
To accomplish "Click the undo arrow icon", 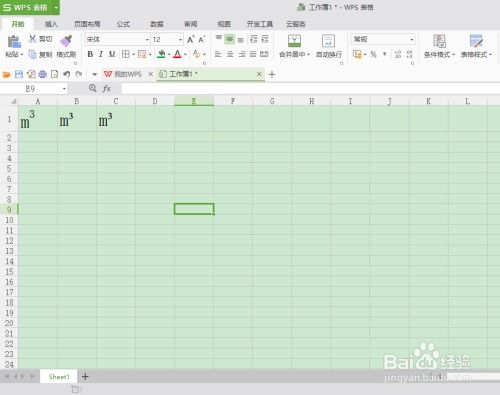I will click(x=67, y=74).
